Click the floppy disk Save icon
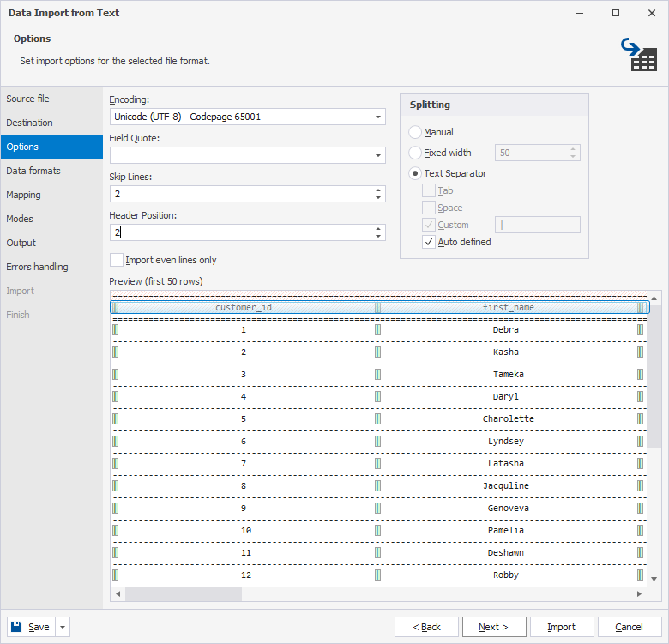 [x=16, y=627]
